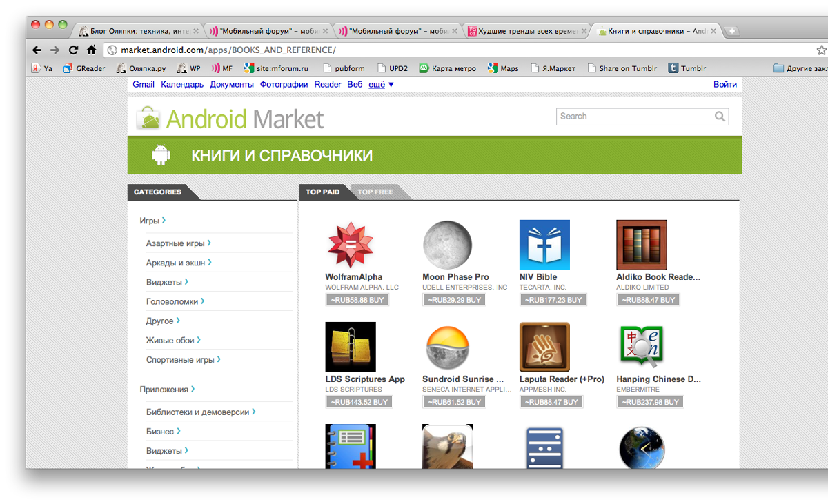Select the Laputa Reader app icon
Screen dimensions: 828x504
point(544,347)
